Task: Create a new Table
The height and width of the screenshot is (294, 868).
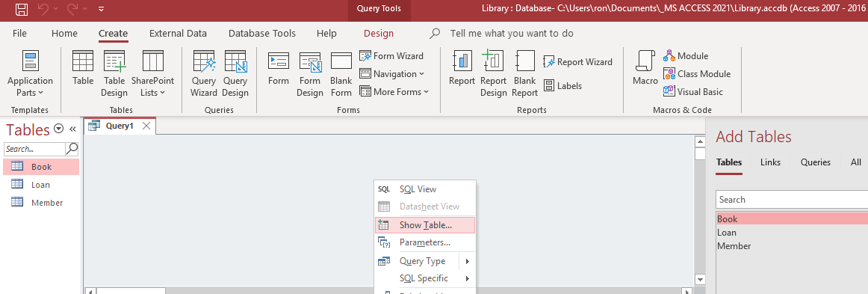Action: click(83, 67)
